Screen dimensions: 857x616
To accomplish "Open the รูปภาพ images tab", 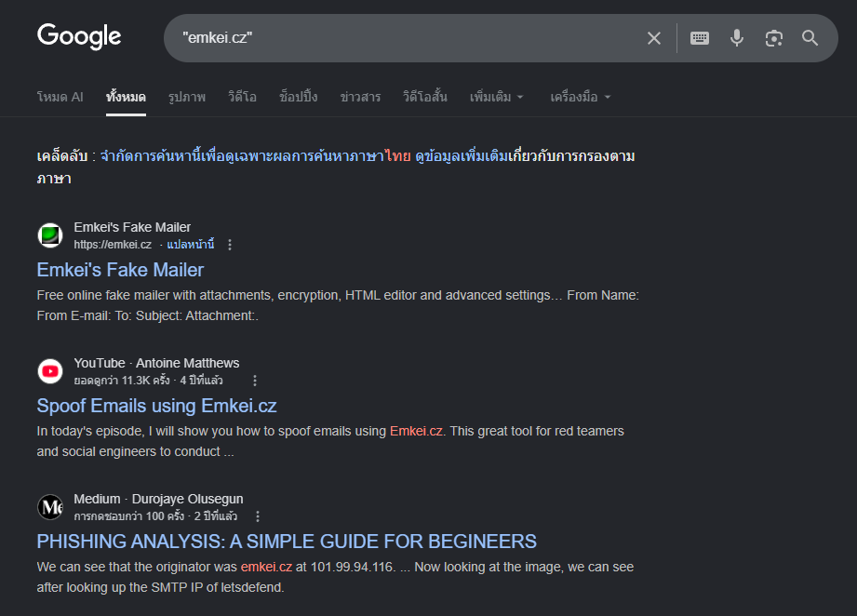I will point(187,97).
